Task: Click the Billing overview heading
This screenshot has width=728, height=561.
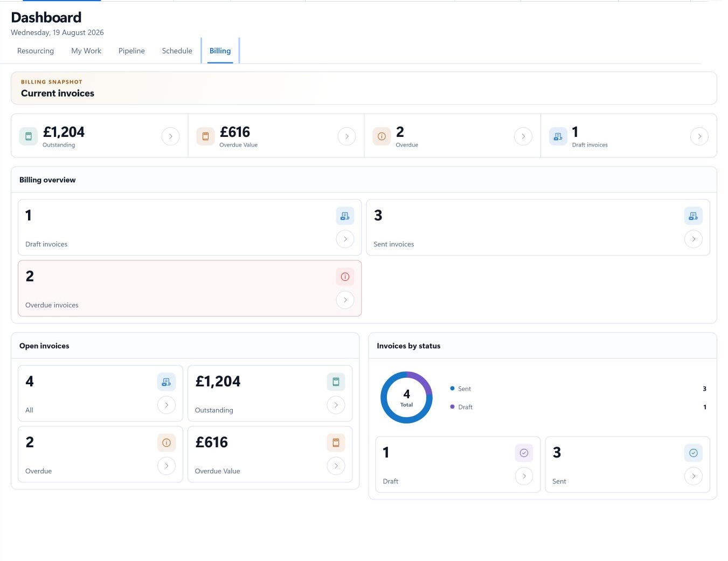Action: click(47, 180)
